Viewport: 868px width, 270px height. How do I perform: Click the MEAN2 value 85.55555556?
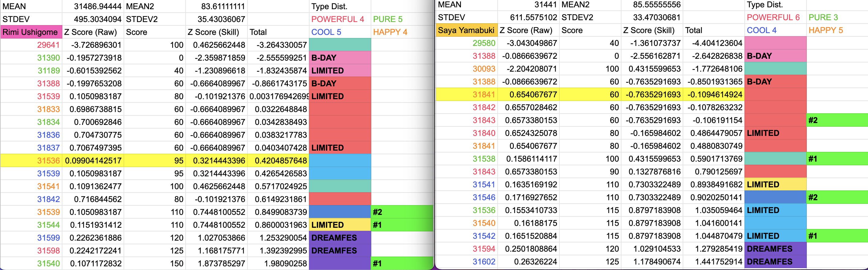click(652, 5)
